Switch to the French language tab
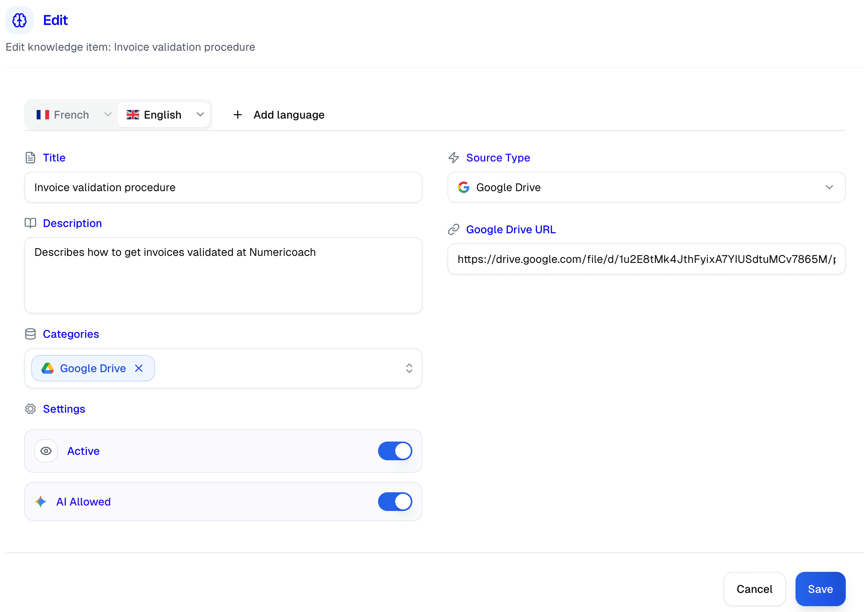The width and height of the screenshot is (868, 612). [x=71, y=114]
